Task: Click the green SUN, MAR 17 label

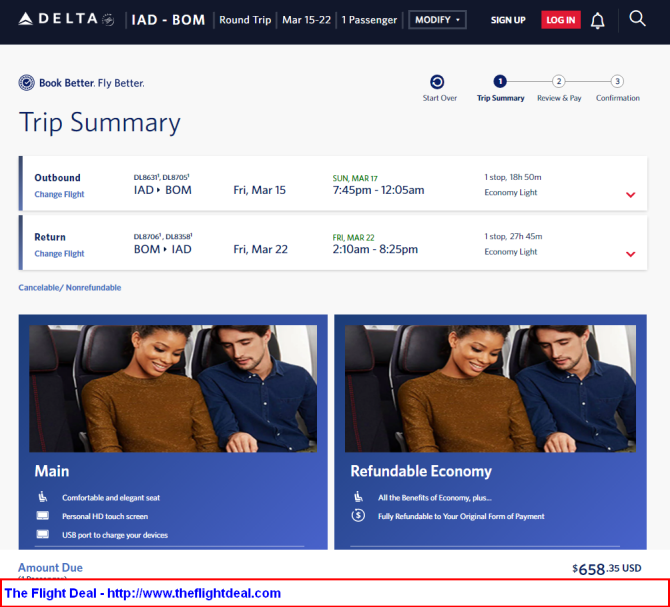Action: coord(355,178)
